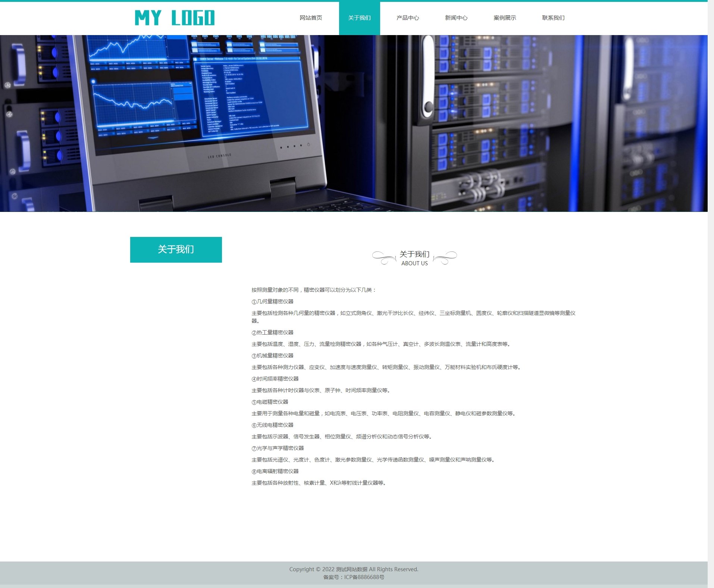The height and width of the screenshot is (588, 714).
Task: Click the ④时间频率精密仪器 heading line
Action: [x=275, y=379]
